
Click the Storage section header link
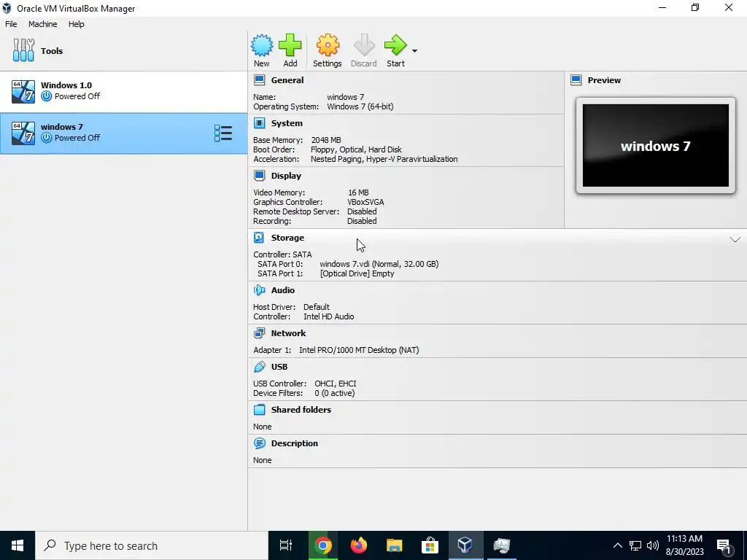(287, 238)
